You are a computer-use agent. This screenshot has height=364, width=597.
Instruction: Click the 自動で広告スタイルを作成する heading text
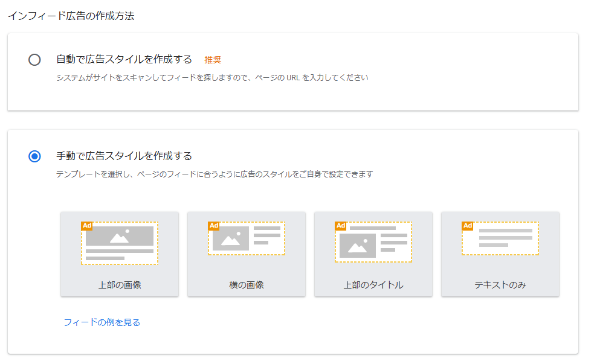pyautogui.click(x=124, y=59)
